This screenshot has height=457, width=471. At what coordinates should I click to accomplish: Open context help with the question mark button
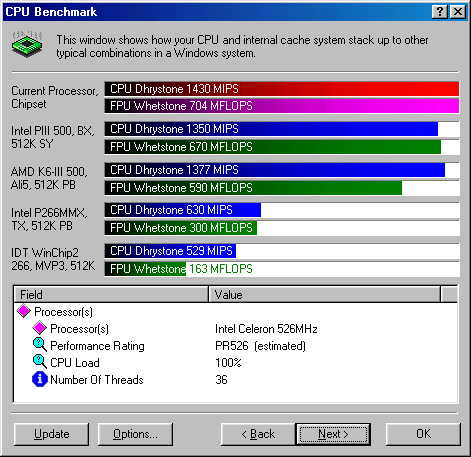tap(440, 12)
